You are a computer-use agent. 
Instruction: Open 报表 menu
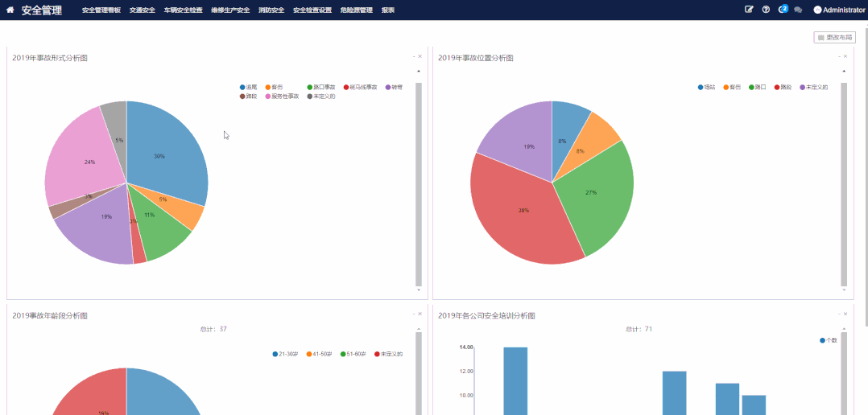tap(388, 10)
